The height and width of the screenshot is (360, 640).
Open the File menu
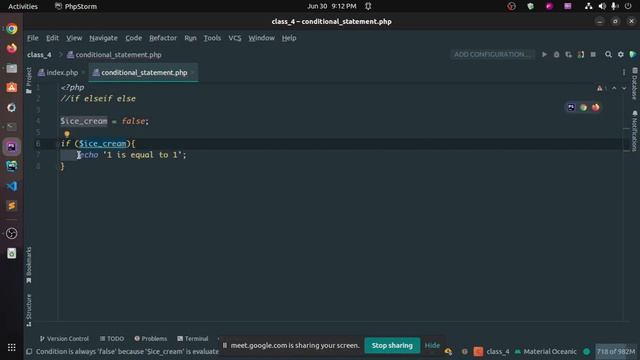(x=33, y=38)
